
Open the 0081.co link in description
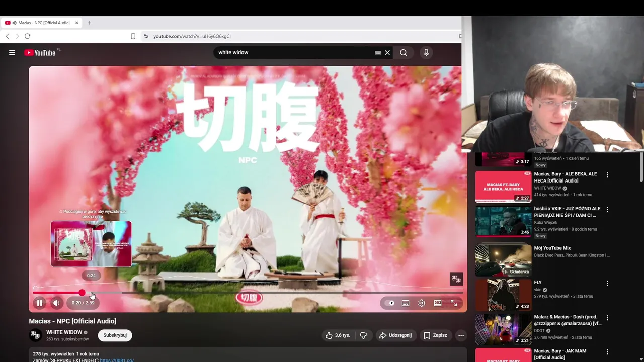coord(117,360)
